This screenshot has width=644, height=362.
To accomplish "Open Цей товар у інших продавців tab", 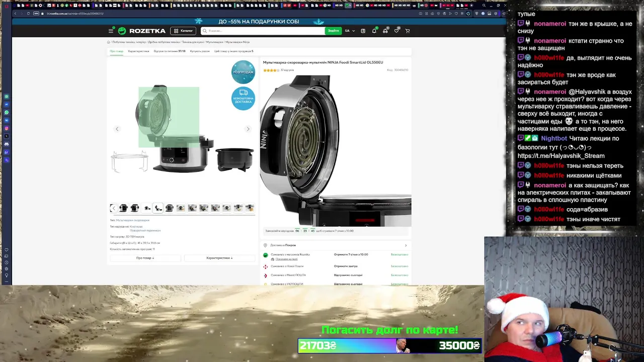I will click(233, 51).
